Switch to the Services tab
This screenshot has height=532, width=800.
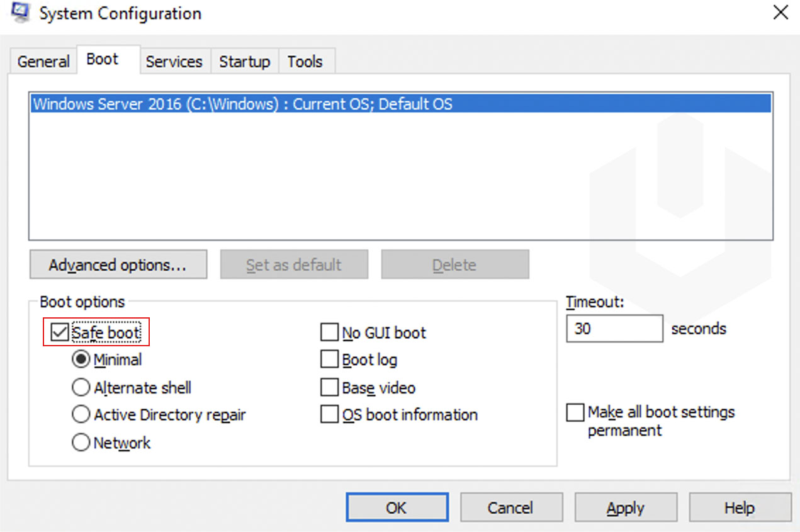point(174,61)
